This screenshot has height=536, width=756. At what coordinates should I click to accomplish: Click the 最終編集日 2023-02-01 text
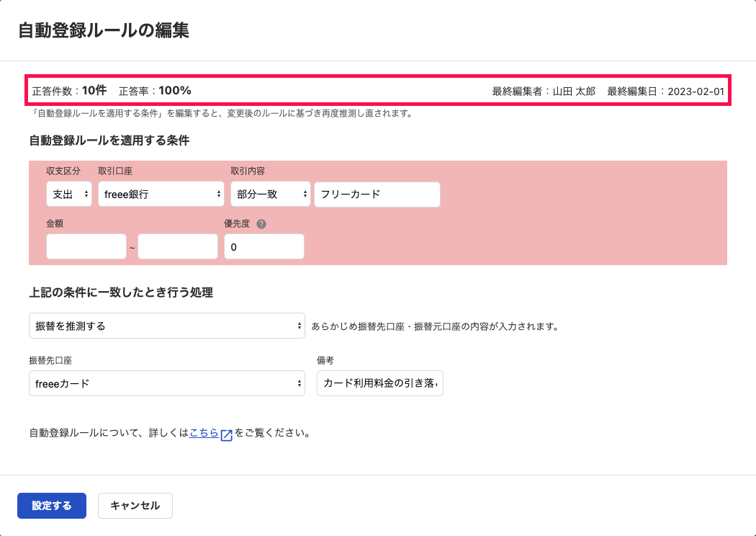[x=665, y=91]
